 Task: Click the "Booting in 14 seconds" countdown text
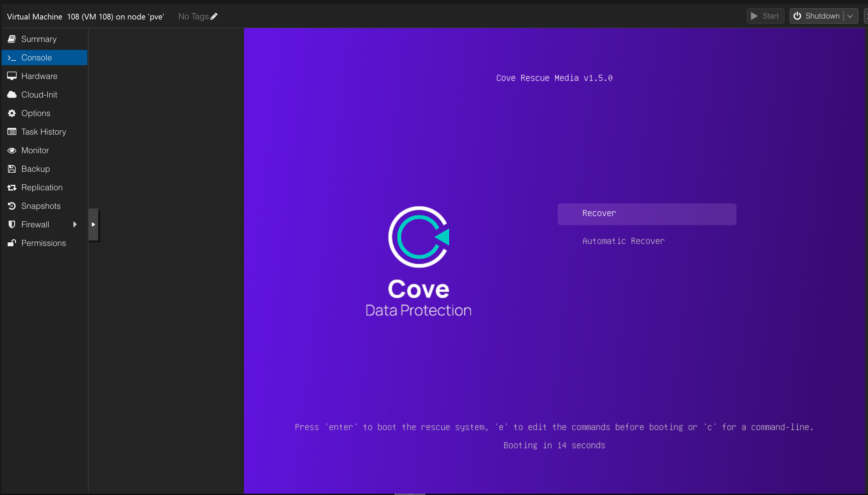click(x=554, y=445)
